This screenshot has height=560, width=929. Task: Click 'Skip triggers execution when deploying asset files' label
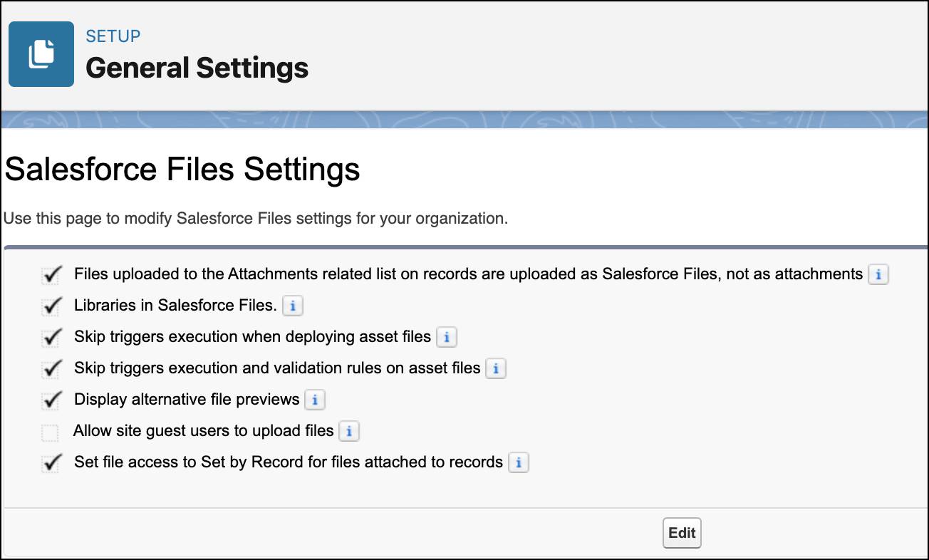pyautogui.click(x=253, y=337)
